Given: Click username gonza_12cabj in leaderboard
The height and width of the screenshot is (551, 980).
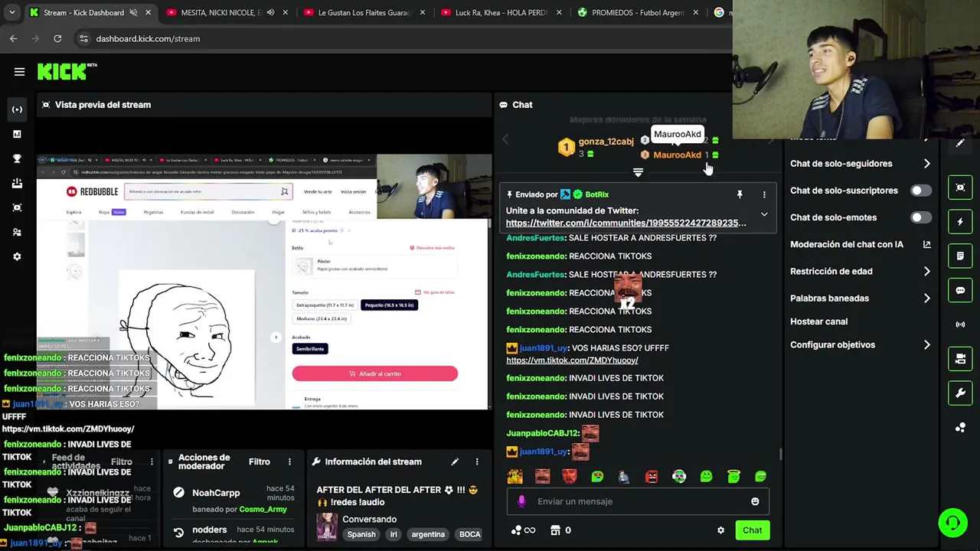Looking at the screenshot, I should coord(606,142).
